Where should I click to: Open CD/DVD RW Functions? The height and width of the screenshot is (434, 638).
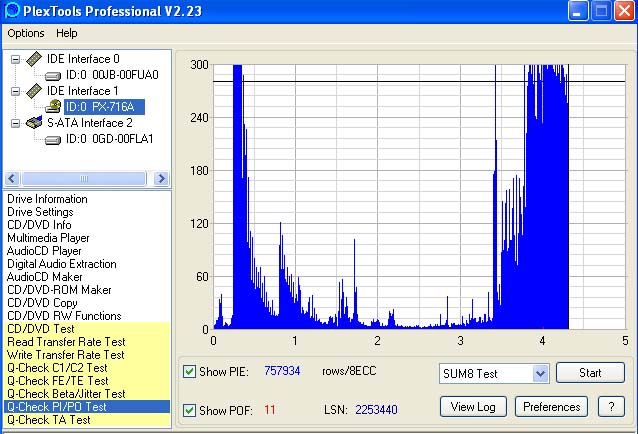pos(64,316)
